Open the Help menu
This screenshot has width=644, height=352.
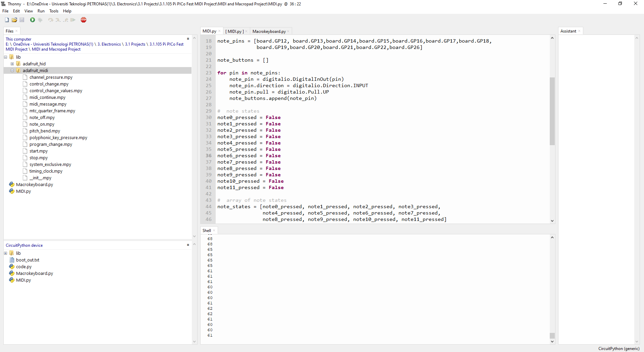coord(67,11)
